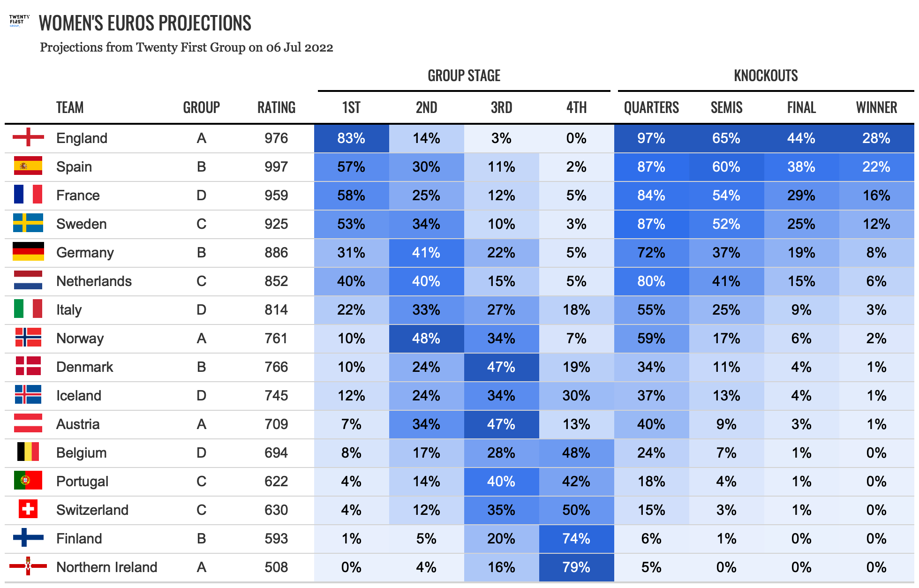Click the Germany flag icon
919x588 pixels.
coord(28,252)
